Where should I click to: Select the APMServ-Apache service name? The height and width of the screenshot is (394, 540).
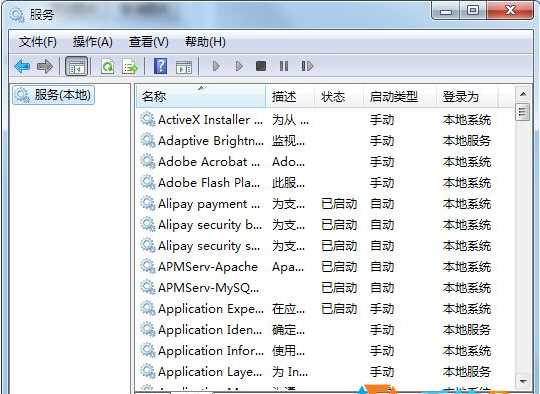208,267
